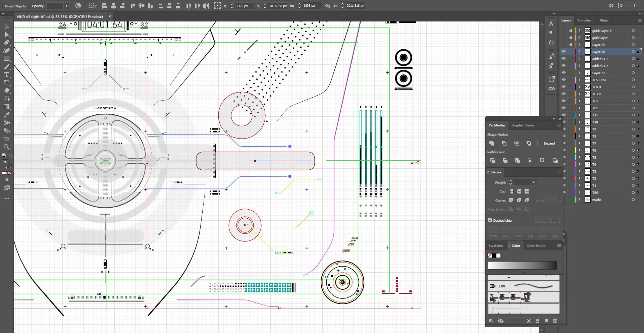
Task: Switch to the Graphic Styles tab
Action: (x=522, y=125)
